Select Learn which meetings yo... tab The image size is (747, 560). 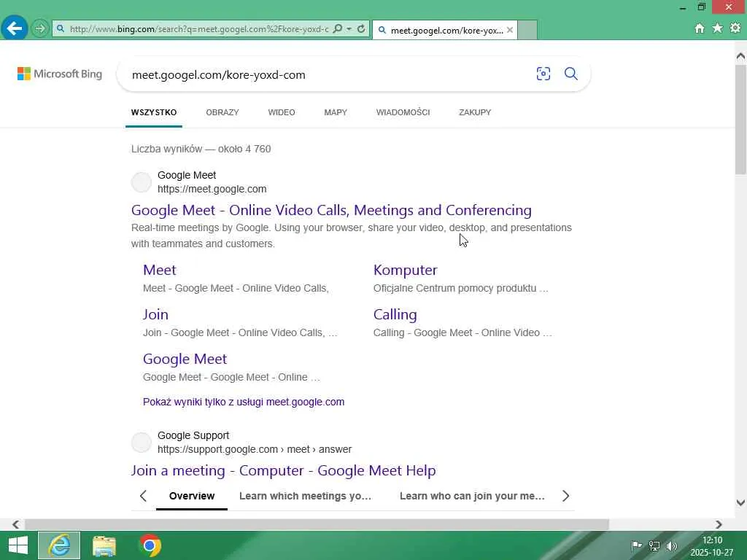(x=306, y=496)
